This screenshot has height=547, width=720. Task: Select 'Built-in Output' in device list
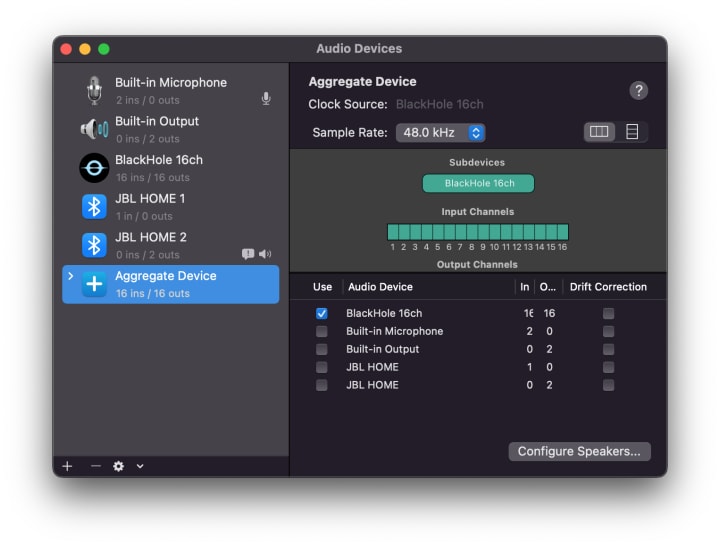170,130
